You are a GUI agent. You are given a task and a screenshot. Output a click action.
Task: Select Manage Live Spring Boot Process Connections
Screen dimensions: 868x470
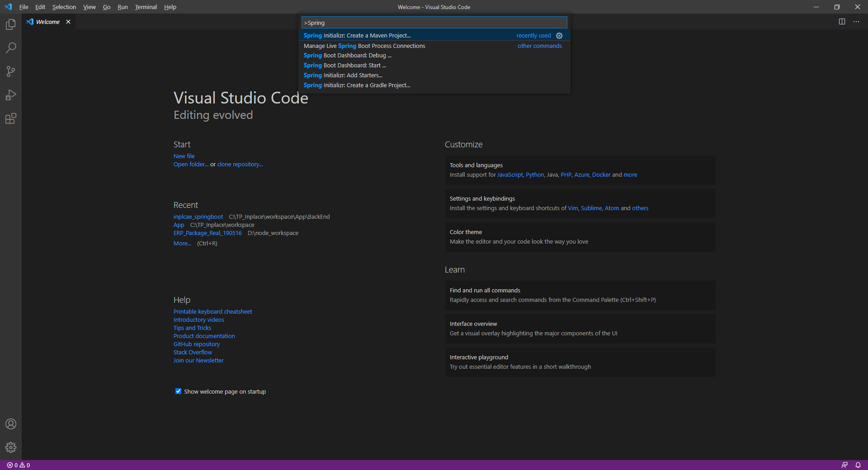434,46
